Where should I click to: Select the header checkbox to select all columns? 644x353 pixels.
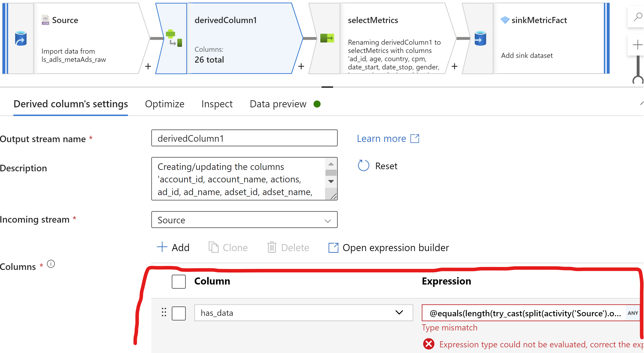tap(179, 281)
